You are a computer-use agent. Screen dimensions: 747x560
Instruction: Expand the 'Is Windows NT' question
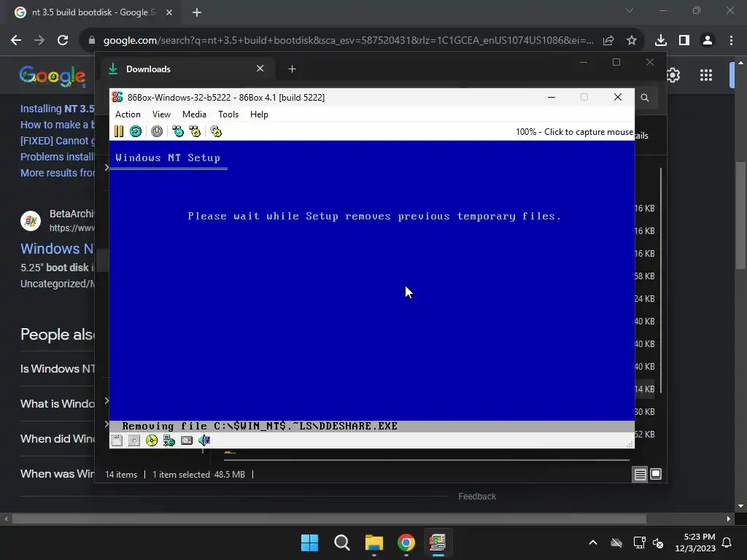[x=57, y=368]
